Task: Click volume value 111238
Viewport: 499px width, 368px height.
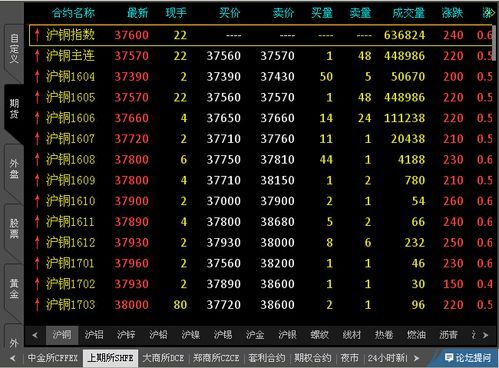Action: pyautogui.click(x=404, y=118)
